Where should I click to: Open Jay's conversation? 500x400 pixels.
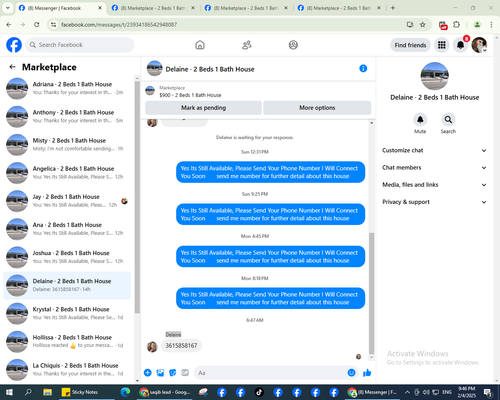(x=67, y=201)
